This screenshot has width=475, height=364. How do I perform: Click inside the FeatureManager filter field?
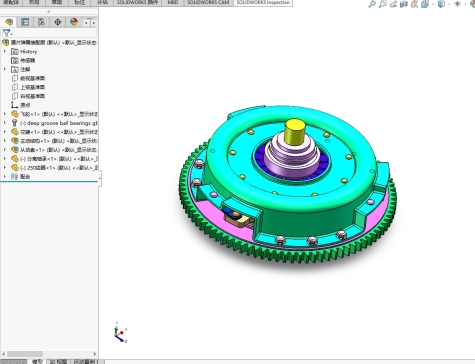[x=55, y=33]
